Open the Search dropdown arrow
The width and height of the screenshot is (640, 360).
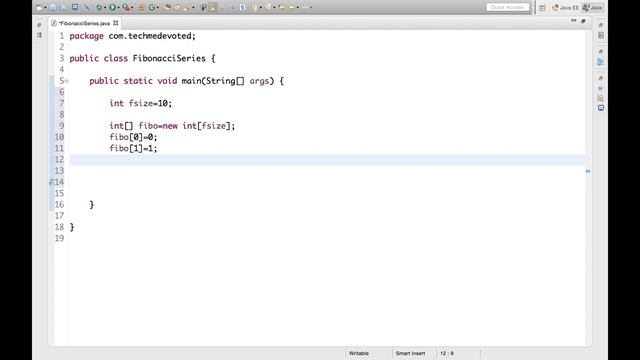coord(193,7)
